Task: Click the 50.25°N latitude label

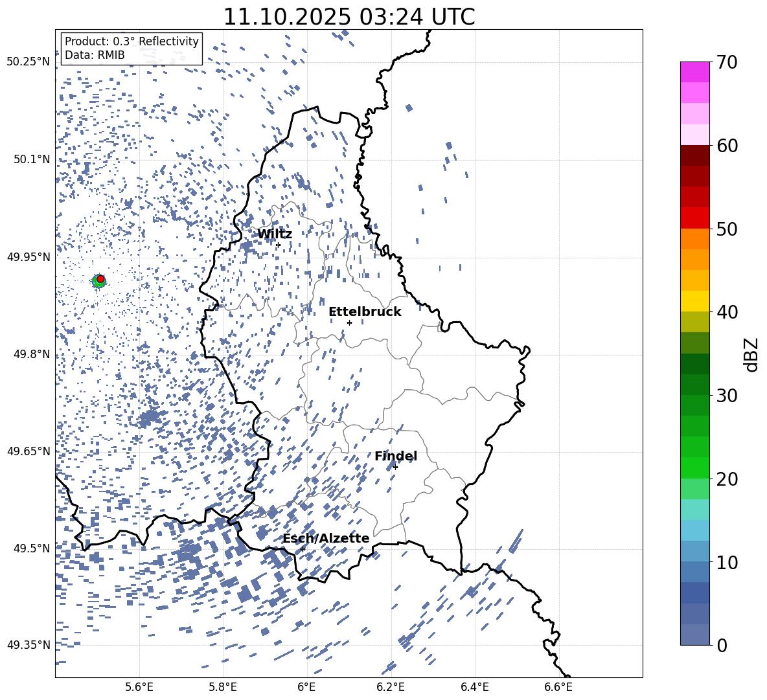Action: pyautogui.click(x=29, y=62)
